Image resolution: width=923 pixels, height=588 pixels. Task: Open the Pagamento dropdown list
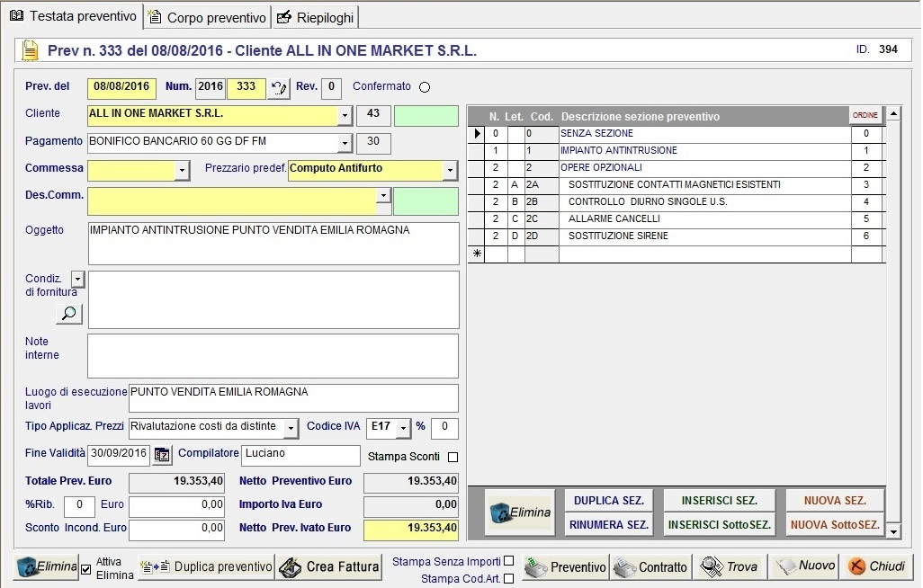tap(345, 142)
